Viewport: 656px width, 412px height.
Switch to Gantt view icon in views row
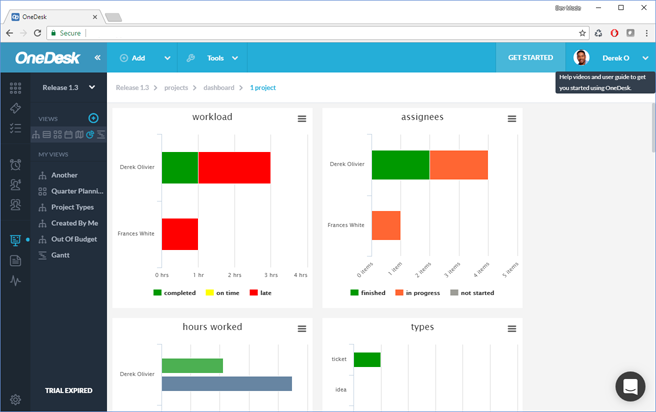(x=101, y=135)
